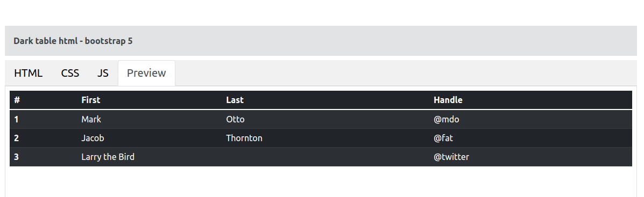Select the 'Mark' cell
644x197 pixels.
coord(150,120)
